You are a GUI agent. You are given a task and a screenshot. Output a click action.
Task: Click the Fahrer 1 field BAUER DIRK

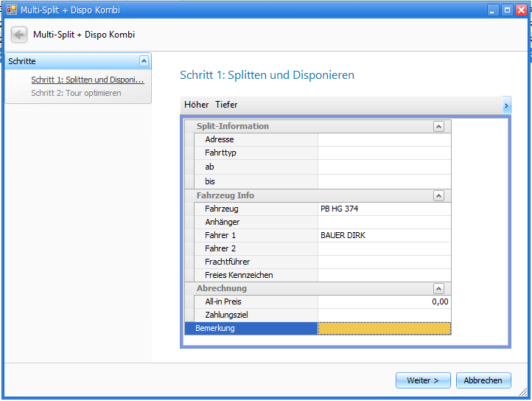click(x=384, y=235)
